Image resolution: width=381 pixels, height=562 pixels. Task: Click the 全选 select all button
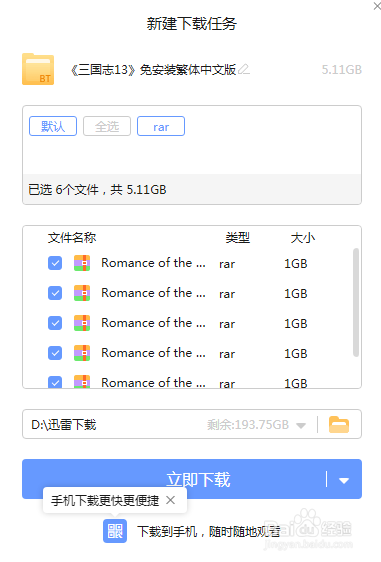point(107,126)
